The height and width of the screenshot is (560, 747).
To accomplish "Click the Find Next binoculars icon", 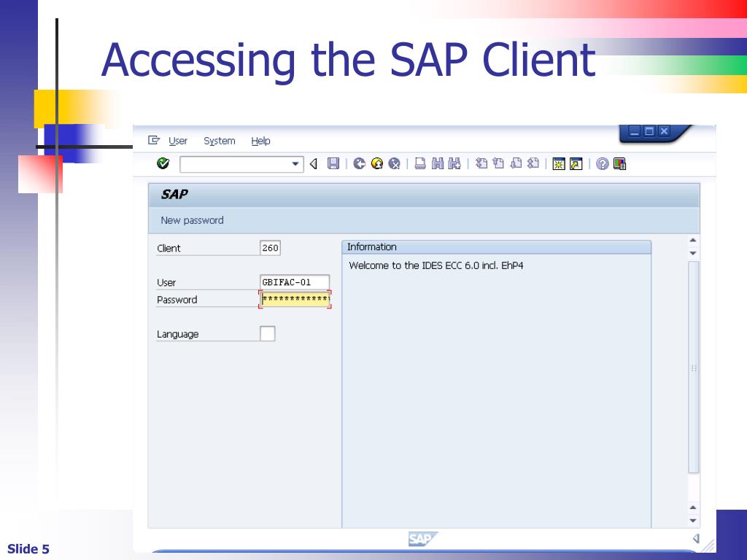I will tap(454, 163).
